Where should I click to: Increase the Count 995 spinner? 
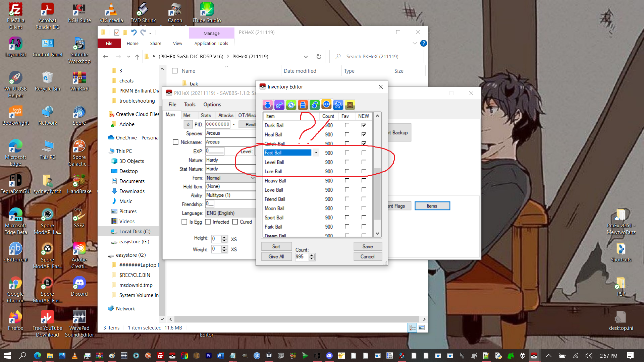(x=312, y=255)
